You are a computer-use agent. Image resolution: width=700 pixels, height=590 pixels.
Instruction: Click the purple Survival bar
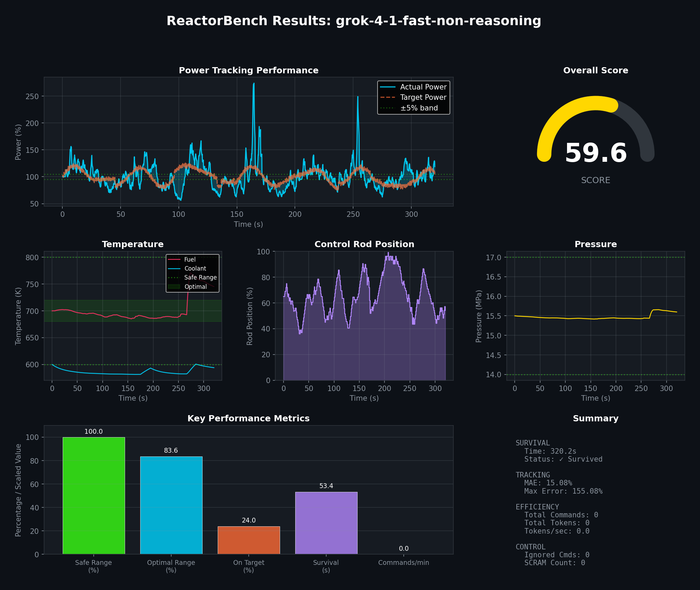coord(326,523)
